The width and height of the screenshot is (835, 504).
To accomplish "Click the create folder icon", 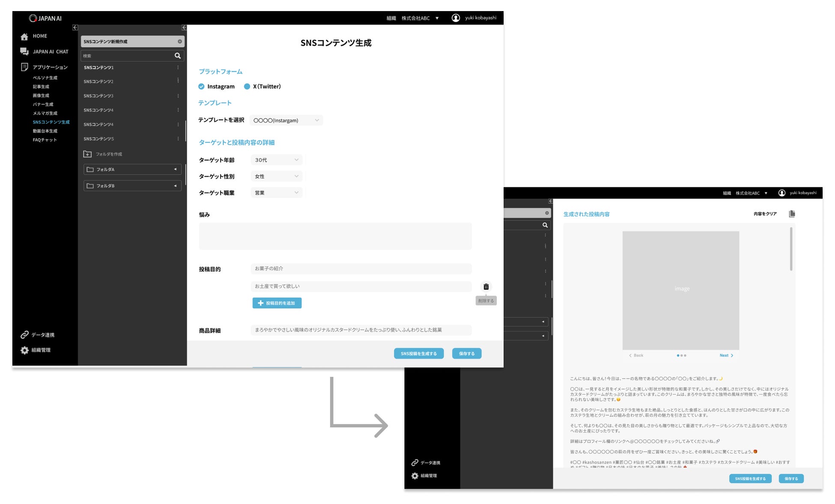I will point(87,154).
